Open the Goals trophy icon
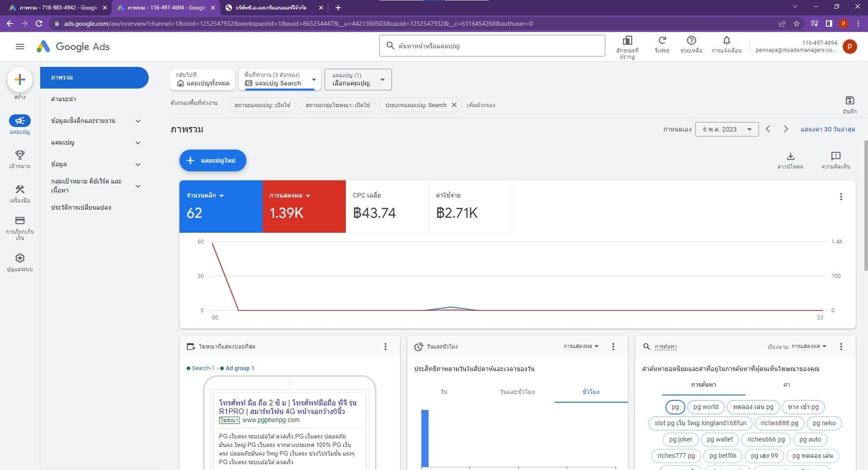The image size is (868, 470). tap(19, 155)
